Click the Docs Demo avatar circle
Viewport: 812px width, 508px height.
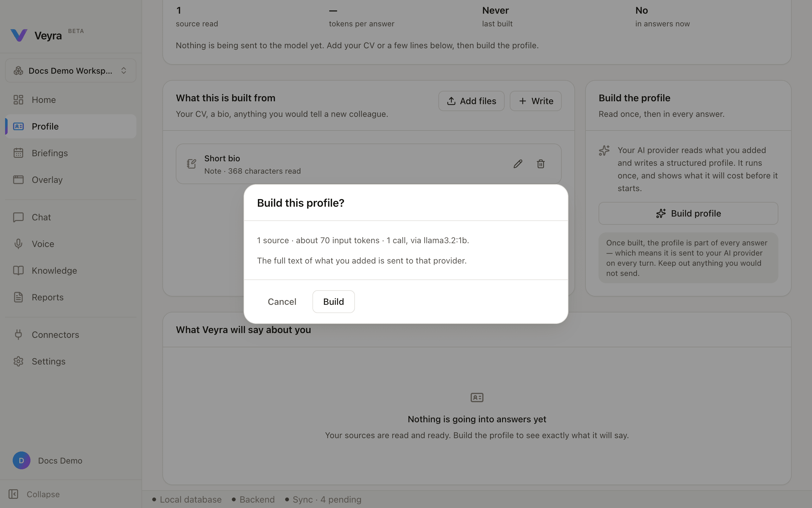coord(22,460)
